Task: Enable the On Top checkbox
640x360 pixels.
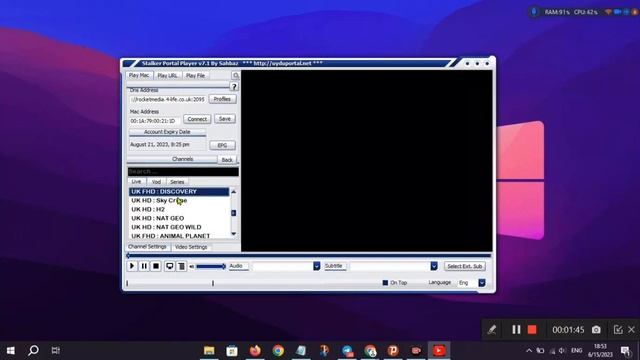Action: pyautogui.click(x=385, y=282)
